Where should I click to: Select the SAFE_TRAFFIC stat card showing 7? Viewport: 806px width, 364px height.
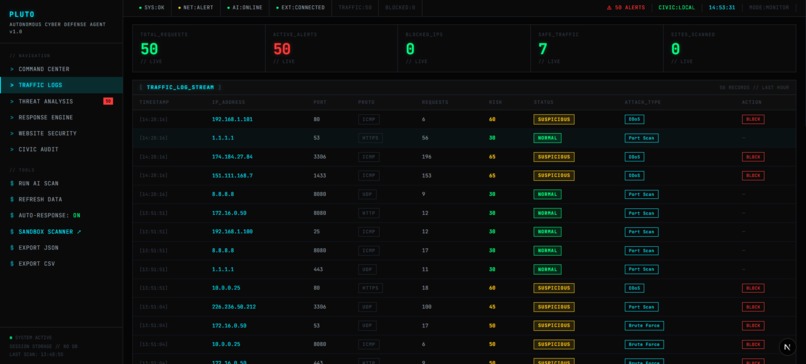pyautogui.click(x=597, y=48)
